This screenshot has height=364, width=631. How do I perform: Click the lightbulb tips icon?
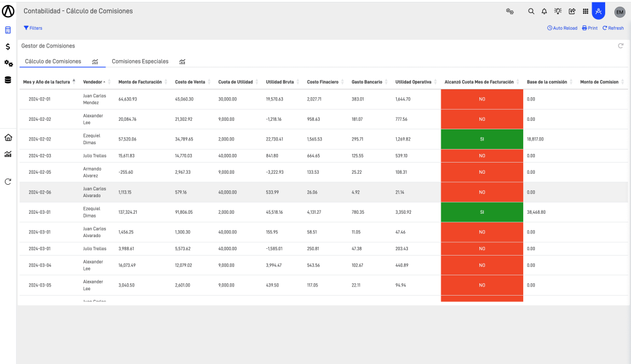click(558, 11)
